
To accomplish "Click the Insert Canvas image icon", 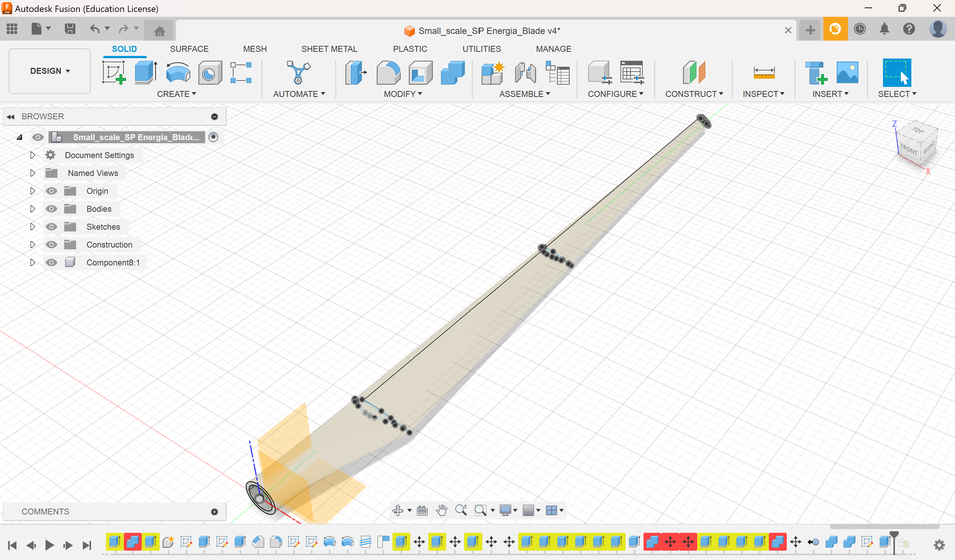I will coord(847,72).
